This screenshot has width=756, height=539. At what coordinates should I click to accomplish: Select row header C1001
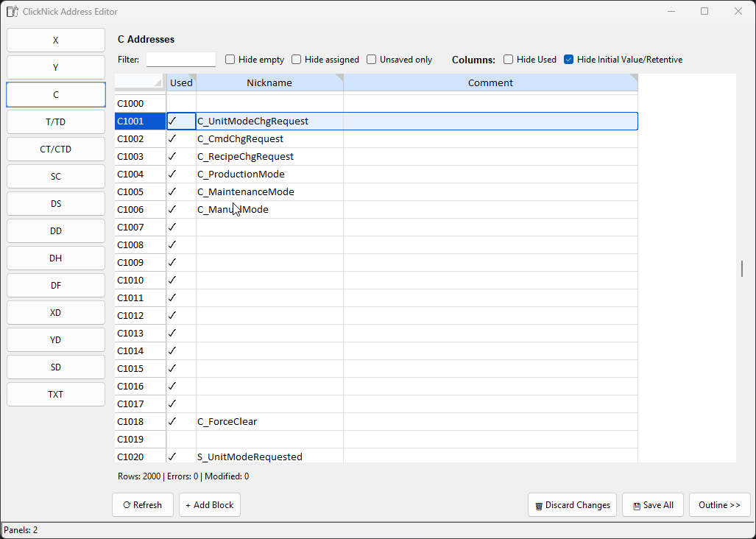click(x=141, y=121)
